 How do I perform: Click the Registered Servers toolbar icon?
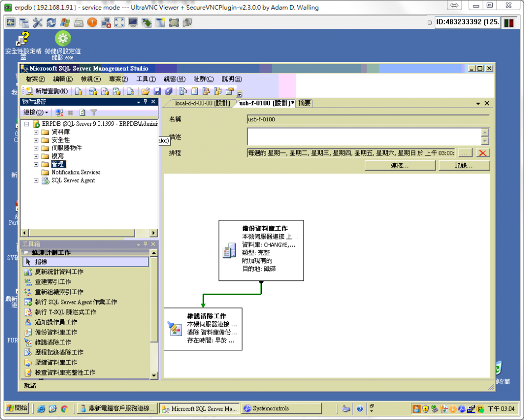point(183,91)
